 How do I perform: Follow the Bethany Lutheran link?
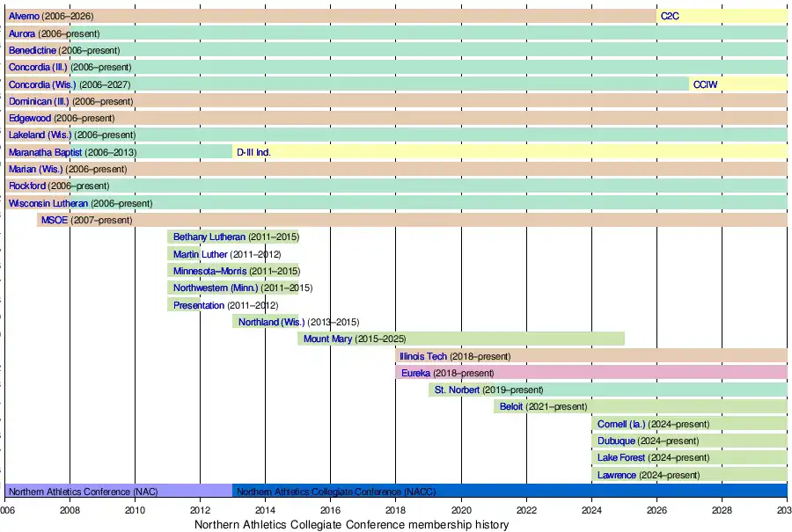(x=209, y=237)
